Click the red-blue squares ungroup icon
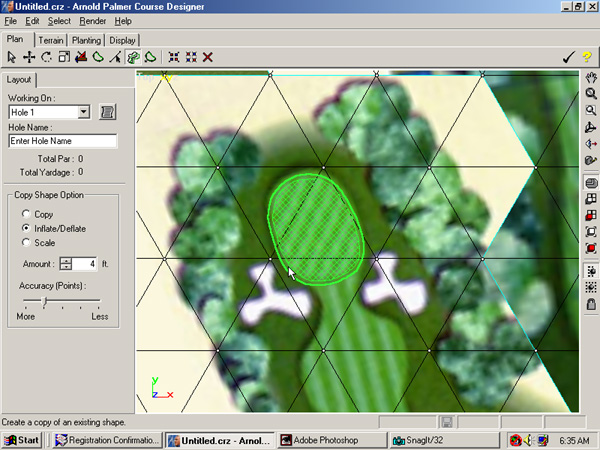Image resolution: width=600 pixels, height=450 pixels. pyautogui.click(x=191, y=57)
